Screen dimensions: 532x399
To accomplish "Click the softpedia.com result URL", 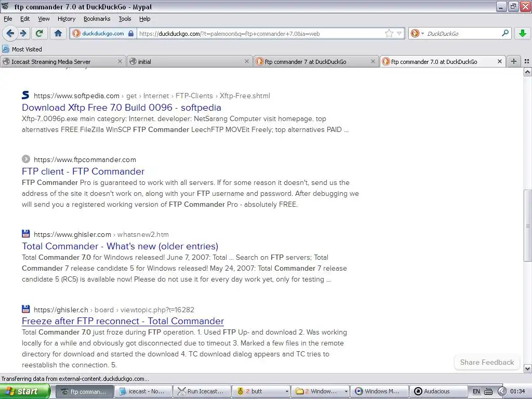I will pyautogui.click(x=152, y=96).
